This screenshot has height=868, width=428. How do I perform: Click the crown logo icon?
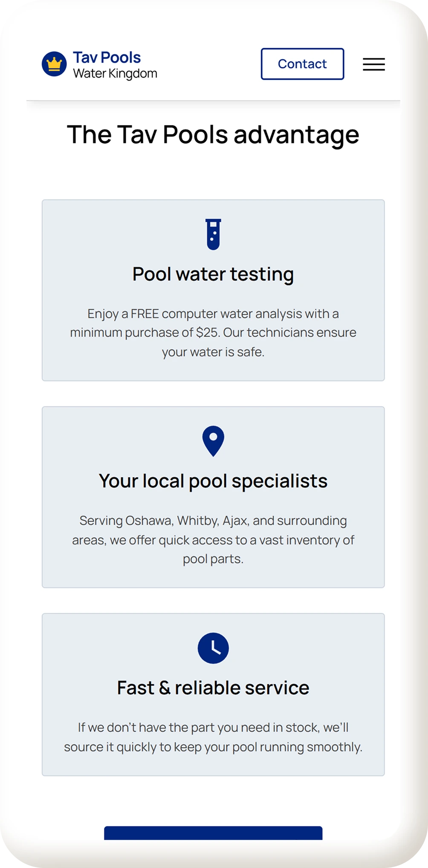pos(54,64)
